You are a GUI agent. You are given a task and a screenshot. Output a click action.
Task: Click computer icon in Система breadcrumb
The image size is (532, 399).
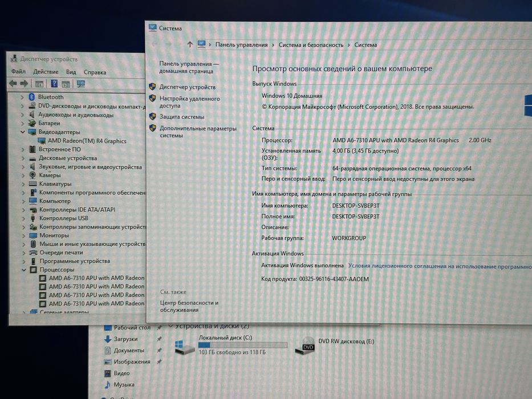(201, 44)
